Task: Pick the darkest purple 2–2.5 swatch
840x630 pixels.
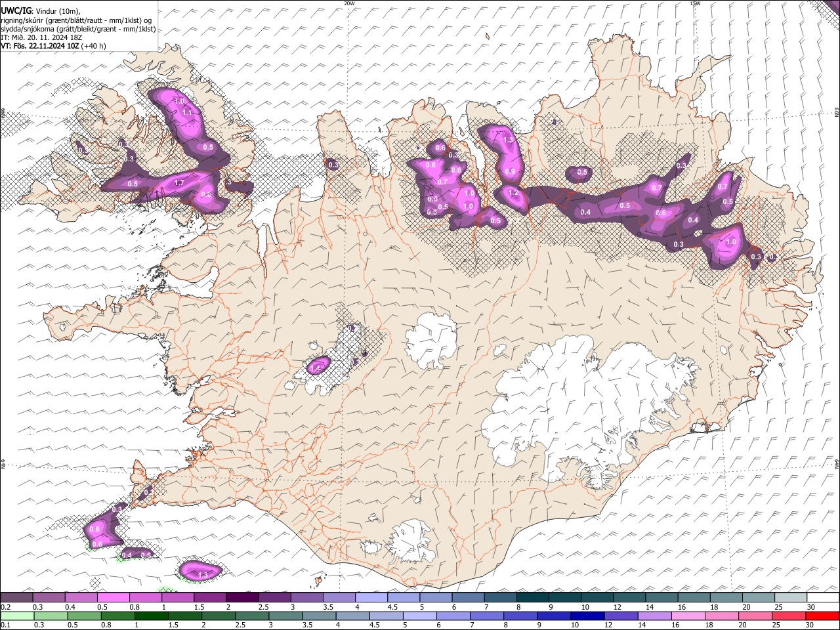Action: coord(242,597)
